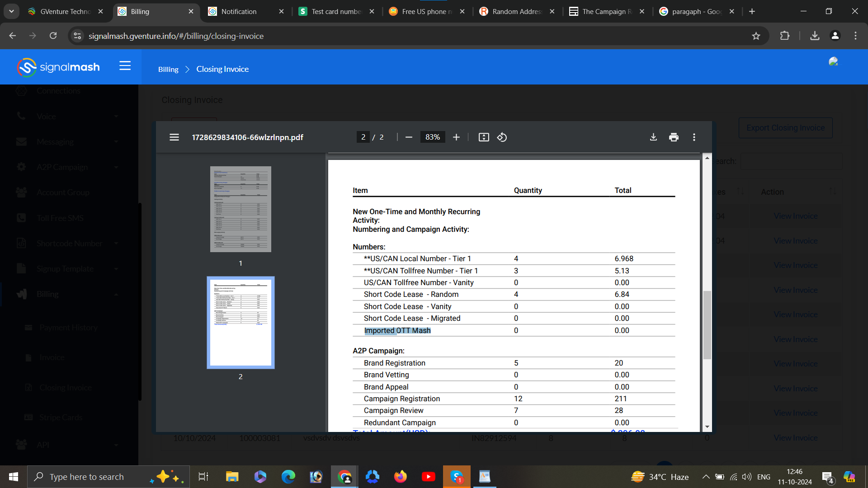Click the PDF page number field
This screenshot has height=488, width=868.
363,137
